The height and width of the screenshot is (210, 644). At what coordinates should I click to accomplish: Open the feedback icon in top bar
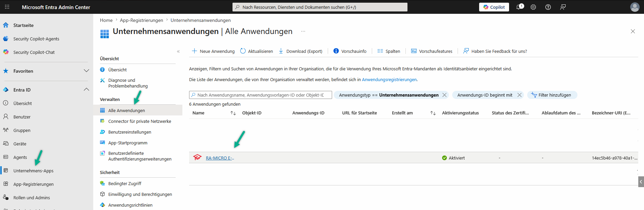tap(563, 7)
